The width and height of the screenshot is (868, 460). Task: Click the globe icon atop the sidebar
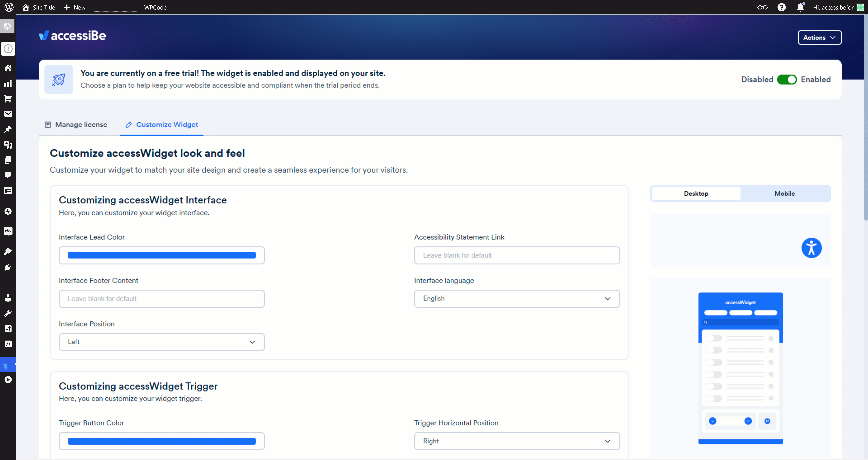(7, 26)
